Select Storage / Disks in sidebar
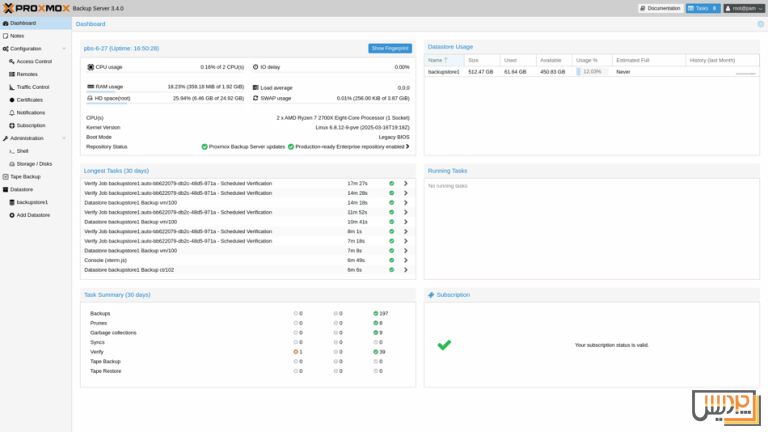This screenshot has width=768, height=432. tap(34, 163)
